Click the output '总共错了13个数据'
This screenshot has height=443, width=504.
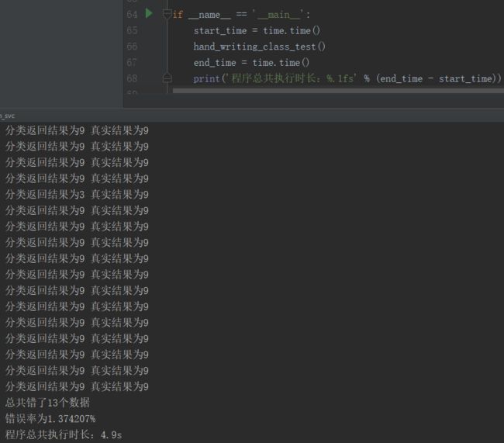47,403
